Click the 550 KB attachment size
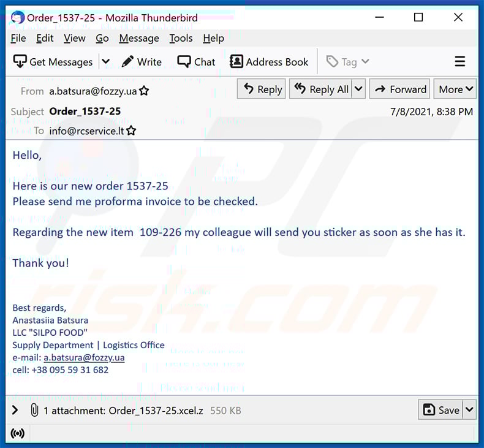This screenshot has height=448, width=484. pos(225,411)
